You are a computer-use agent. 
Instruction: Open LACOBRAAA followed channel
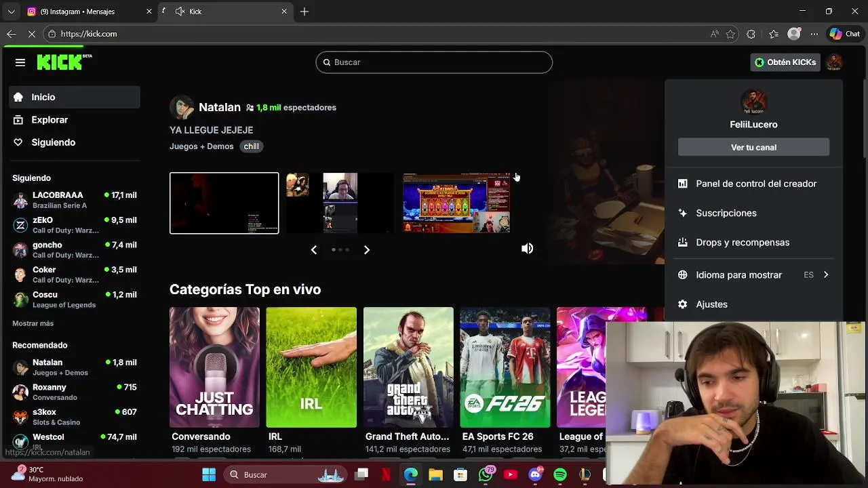pos(75,200)
